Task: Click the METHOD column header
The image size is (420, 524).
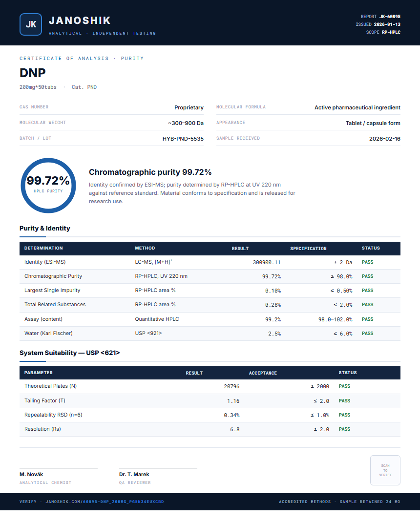Action: click(145, 248)
